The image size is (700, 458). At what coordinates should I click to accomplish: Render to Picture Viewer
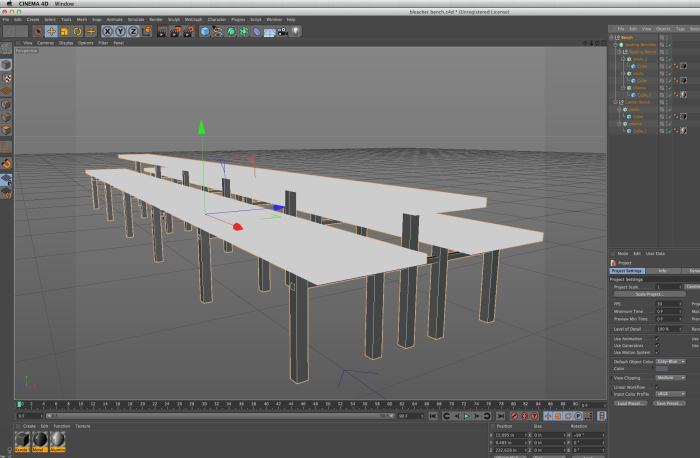(x=175, y=31)
